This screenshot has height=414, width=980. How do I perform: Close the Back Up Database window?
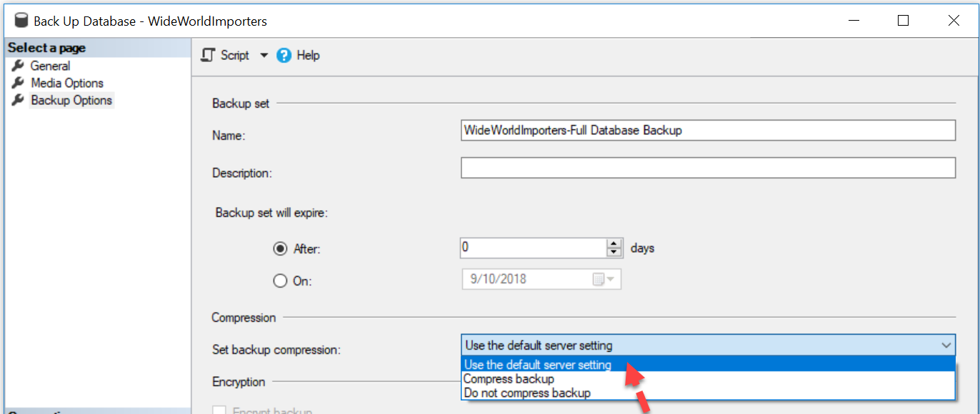(954, 21)
